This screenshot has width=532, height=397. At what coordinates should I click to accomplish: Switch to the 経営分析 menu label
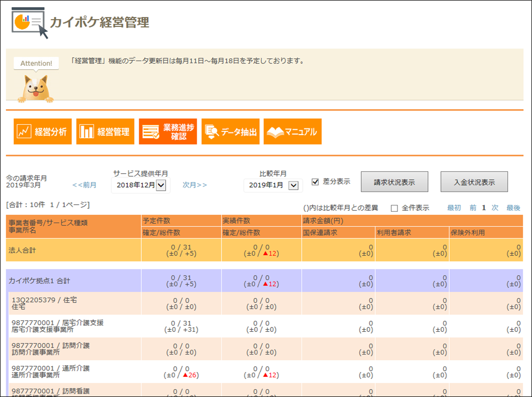51,131
